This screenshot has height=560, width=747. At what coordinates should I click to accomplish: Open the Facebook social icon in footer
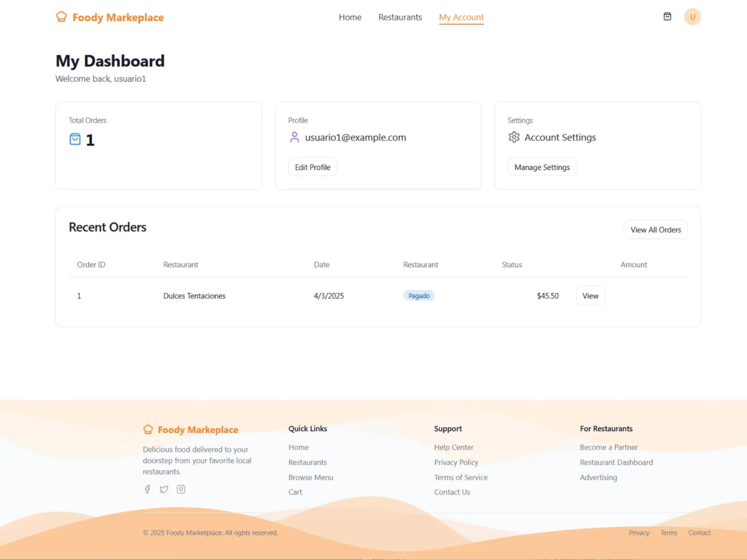point(147,489)
